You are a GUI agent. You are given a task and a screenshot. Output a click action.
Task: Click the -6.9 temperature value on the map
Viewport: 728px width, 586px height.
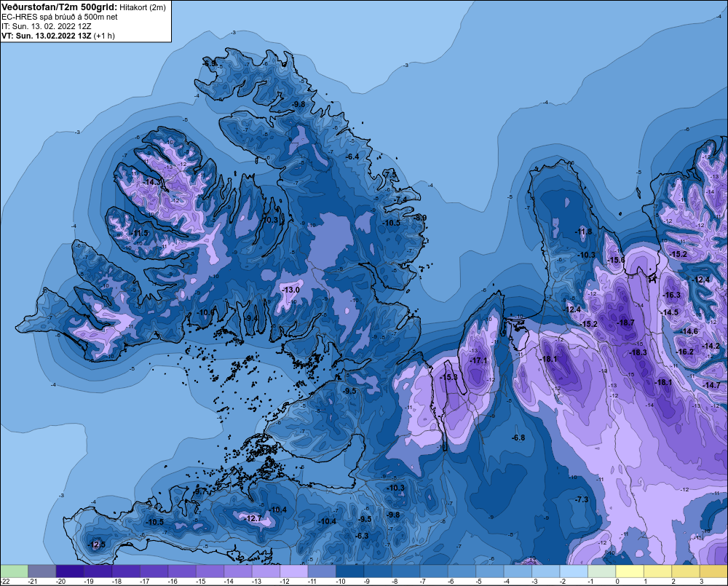[210, 63]
